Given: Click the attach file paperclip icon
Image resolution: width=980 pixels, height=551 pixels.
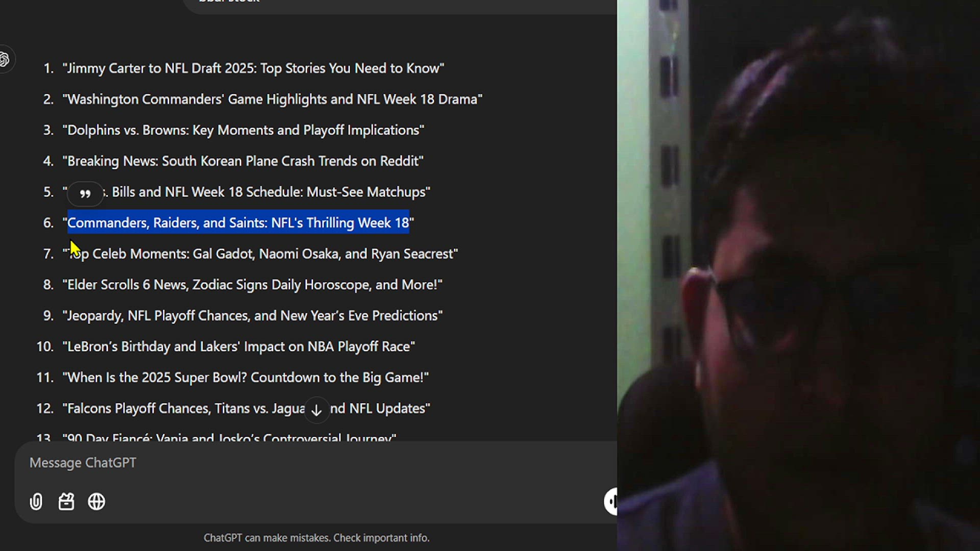Looking at the screenshot, I should 36,502.
